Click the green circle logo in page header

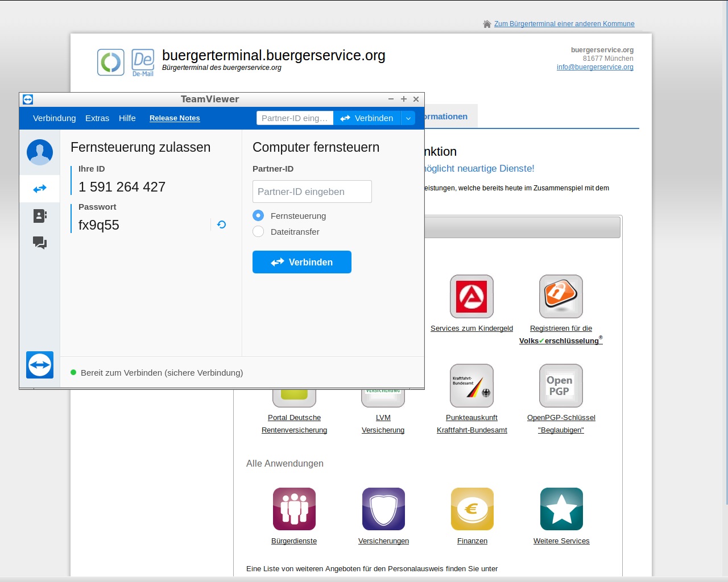(x=111, y=63)
